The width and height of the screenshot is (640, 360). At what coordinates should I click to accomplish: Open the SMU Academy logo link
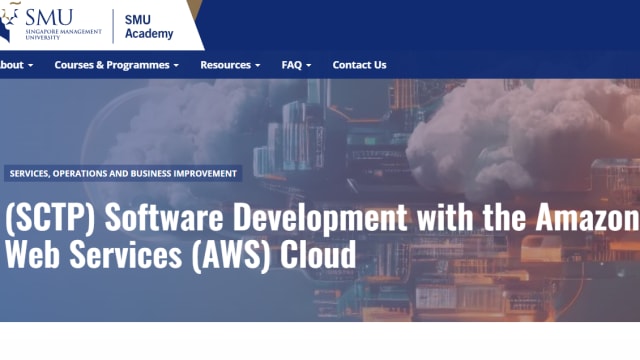(x=149, y=27)
